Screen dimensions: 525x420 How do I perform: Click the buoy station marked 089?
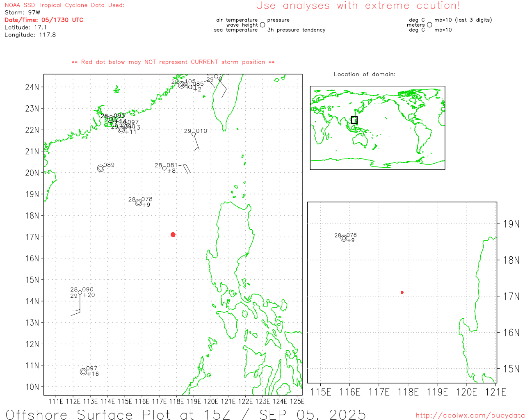coord(100,168)
